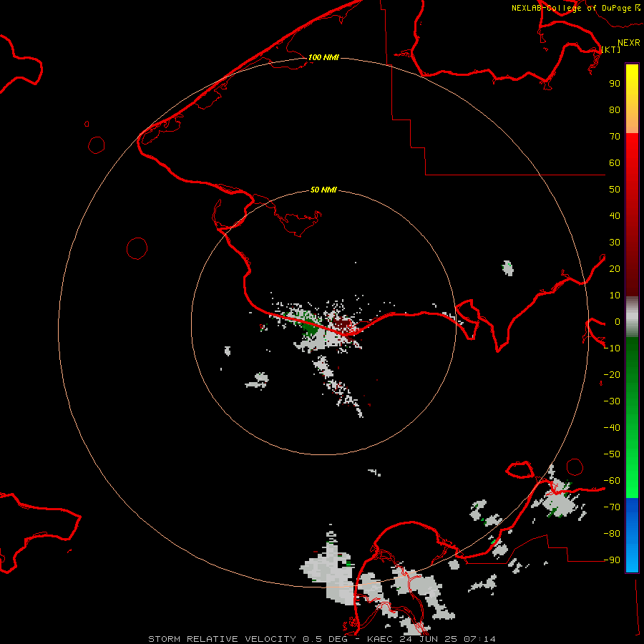Select the -10 value on velocity scale
Image resolution: width=644 pixels, height=644 pixels.
click(x=612, y=348)
